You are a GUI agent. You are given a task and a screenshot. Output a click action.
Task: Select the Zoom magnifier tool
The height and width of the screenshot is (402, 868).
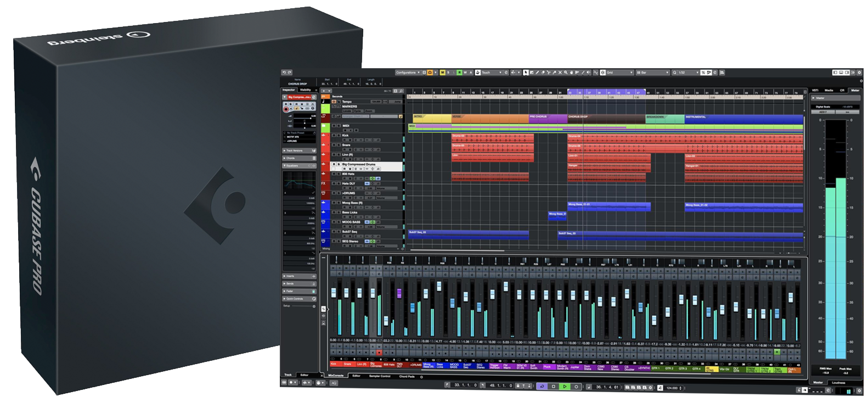[x=566, y=72]
